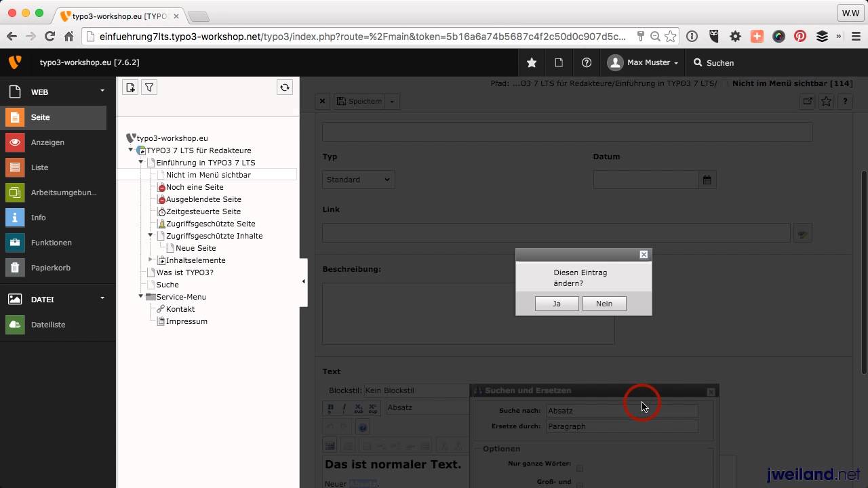Click the close-document X button
Viewport: 868px width, 488px height.
pos(323,101)
